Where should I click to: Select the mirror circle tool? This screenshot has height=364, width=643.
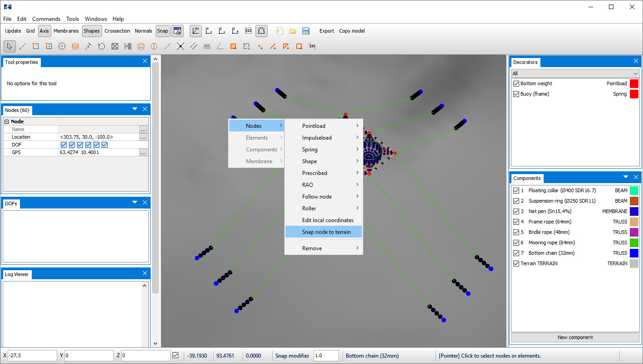click(x=154, y=46)
